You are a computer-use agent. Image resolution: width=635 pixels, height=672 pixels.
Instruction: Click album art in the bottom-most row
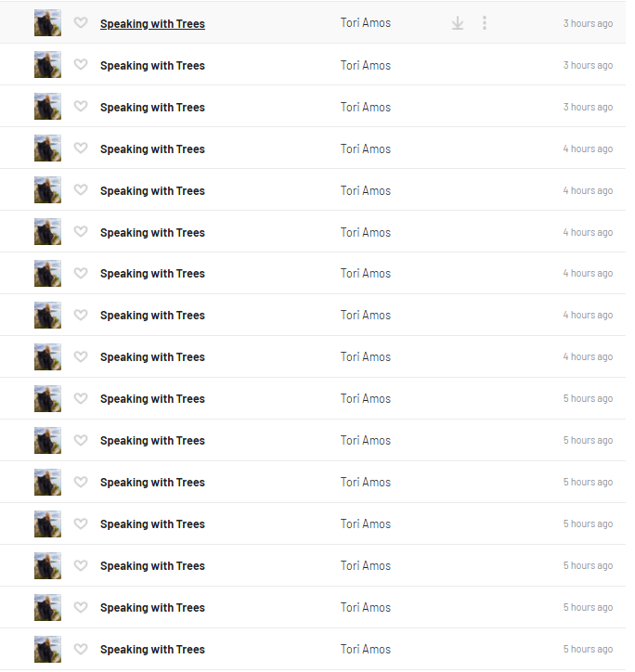(47, 650)
